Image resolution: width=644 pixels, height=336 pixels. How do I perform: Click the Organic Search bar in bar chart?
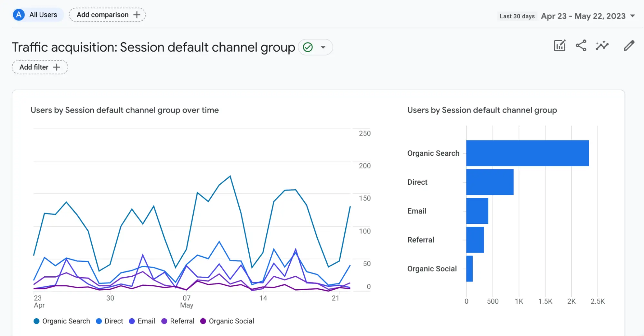tap(527, 153)
